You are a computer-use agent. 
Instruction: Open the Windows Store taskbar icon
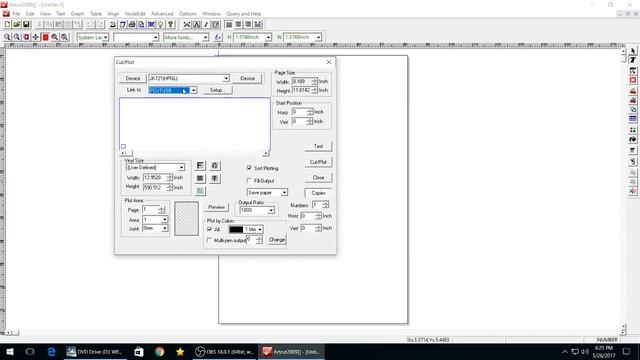139,351
